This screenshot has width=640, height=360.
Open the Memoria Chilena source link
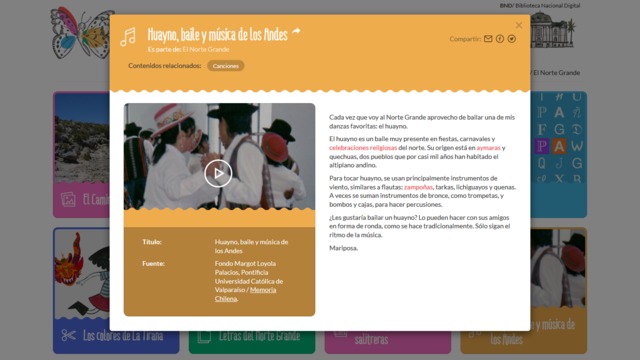click(245, 294)
